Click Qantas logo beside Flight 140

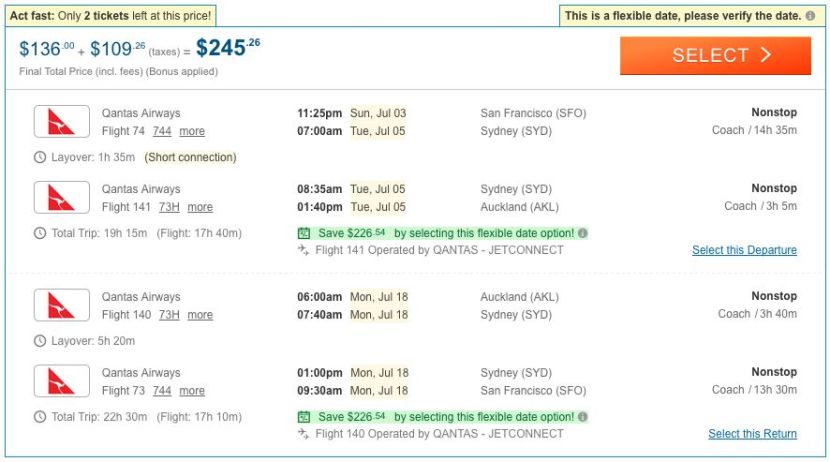point(62,305)
